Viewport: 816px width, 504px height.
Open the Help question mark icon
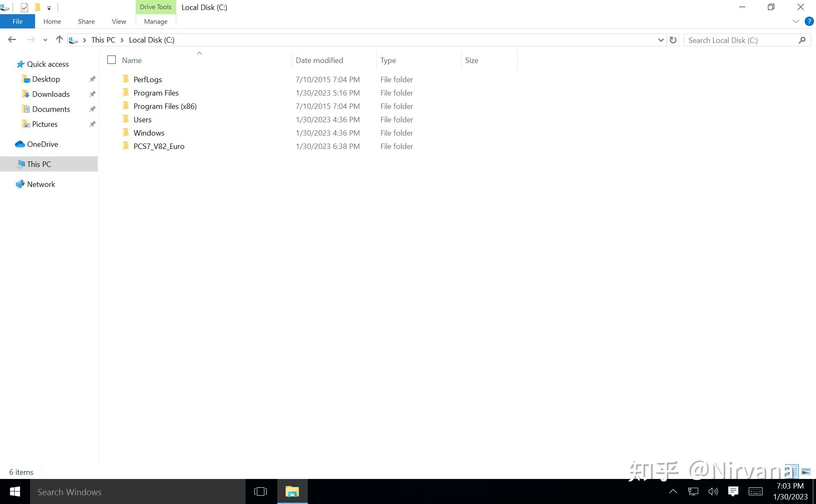click(x=809, y=21)
